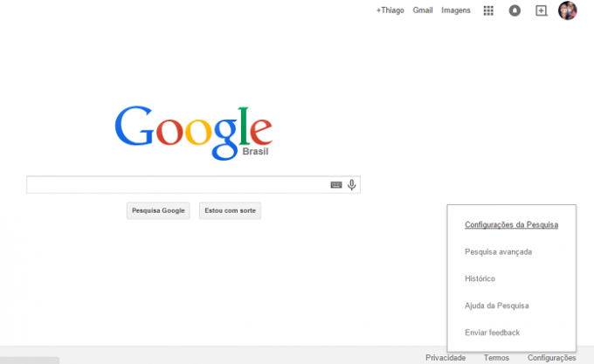
Task: Click inside the Google search box
Action: [177, 185]
